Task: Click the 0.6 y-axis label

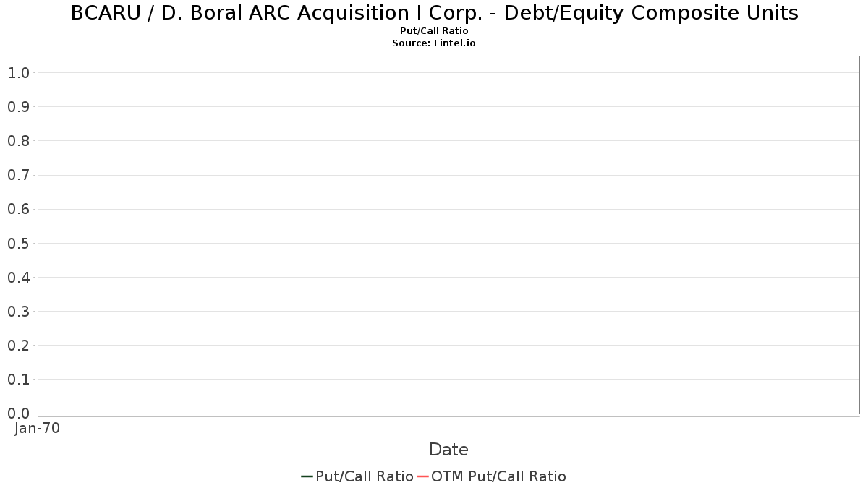Action: click(18, 209)
